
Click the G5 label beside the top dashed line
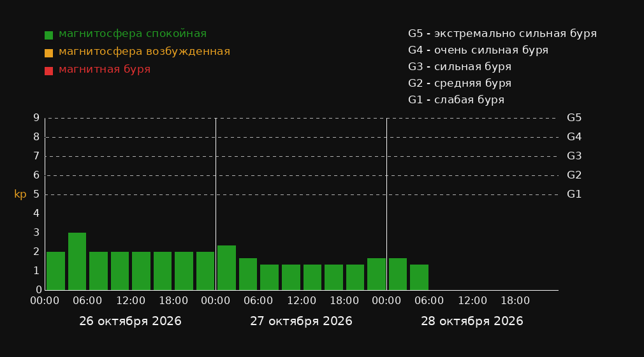(574, 118)
